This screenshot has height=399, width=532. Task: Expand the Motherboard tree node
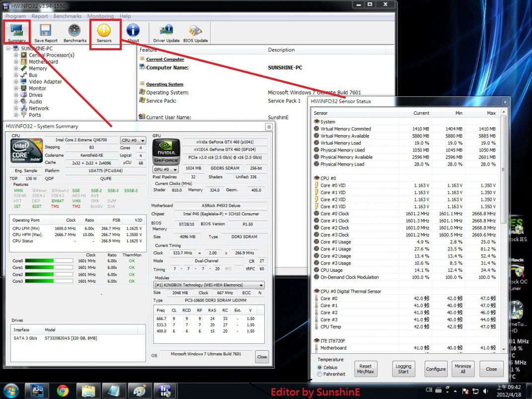click(x=15, y=62)
